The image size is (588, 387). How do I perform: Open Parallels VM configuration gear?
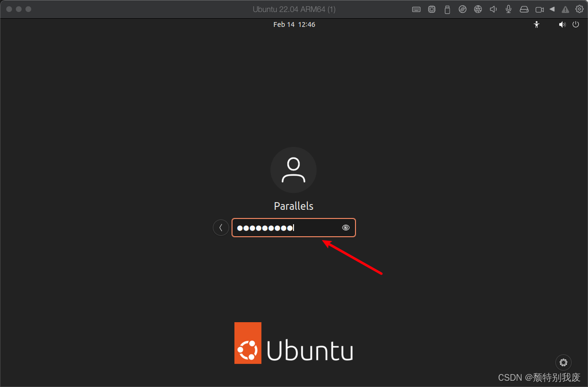(x=579, y=9)
